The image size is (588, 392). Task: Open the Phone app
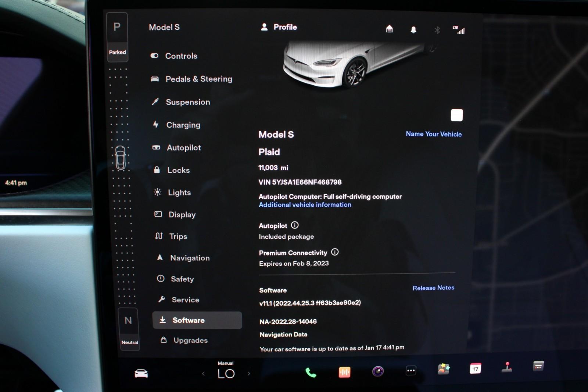coord(311,373)
